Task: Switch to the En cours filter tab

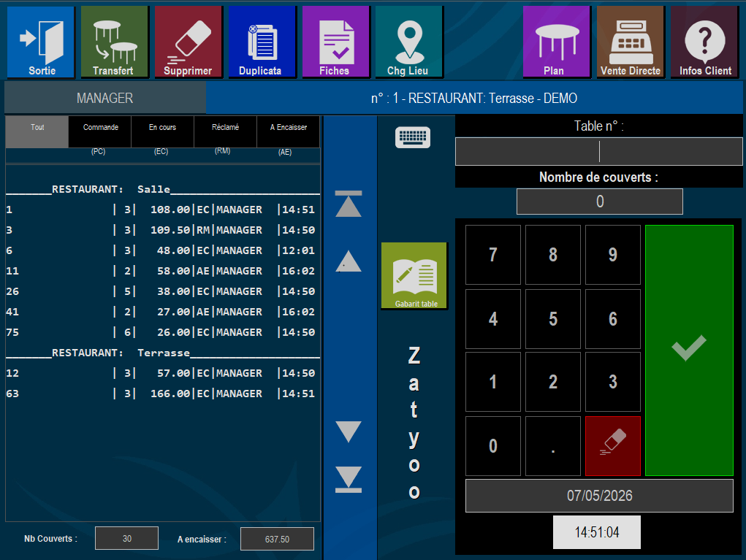Action: (163, 131)
